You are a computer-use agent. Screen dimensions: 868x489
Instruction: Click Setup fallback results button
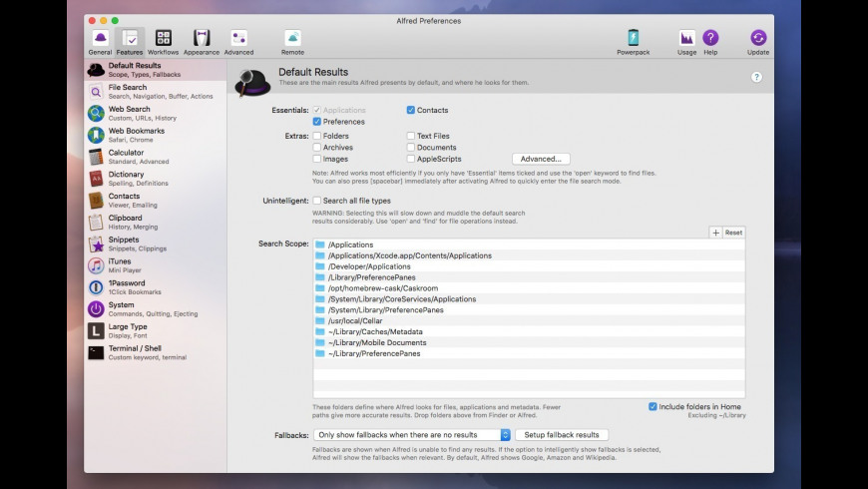(x=562, y=435)
